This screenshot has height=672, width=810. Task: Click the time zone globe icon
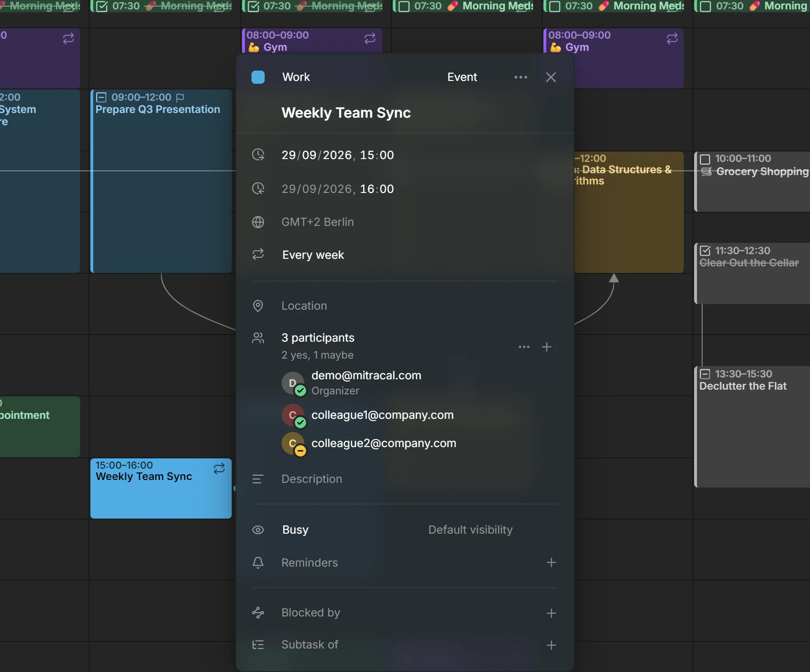pyautogui.click(x=258, y=222)
